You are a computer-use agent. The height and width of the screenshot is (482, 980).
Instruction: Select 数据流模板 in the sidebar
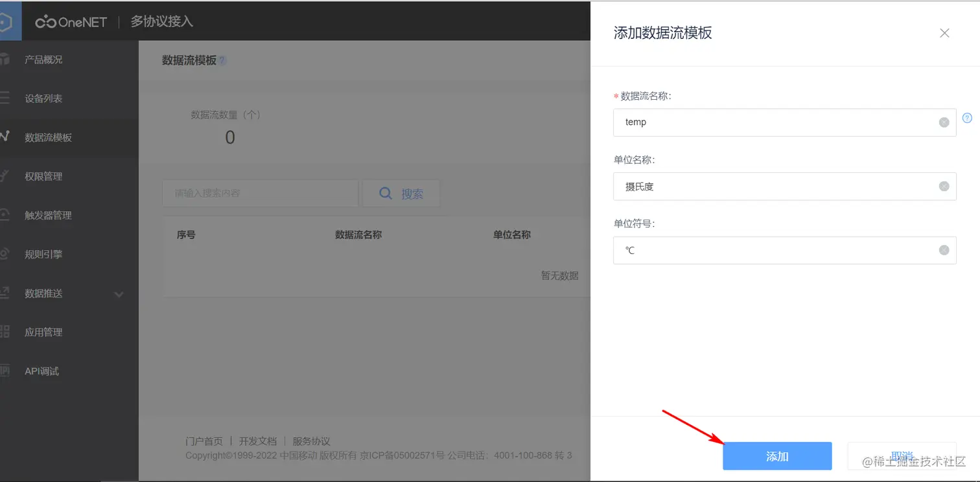pos(48,137)
